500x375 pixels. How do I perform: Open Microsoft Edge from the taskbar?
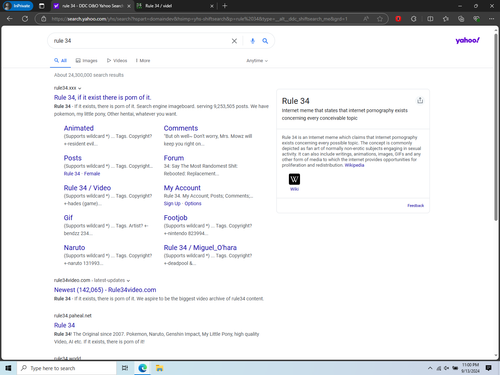[143, 368]
